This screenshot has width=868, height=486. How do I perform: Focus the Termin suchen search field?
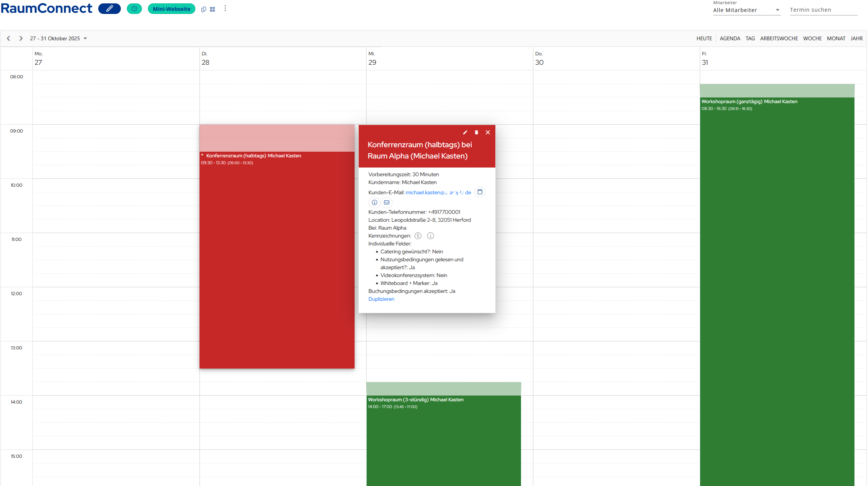pyautogui.click(x=823, y=10)
